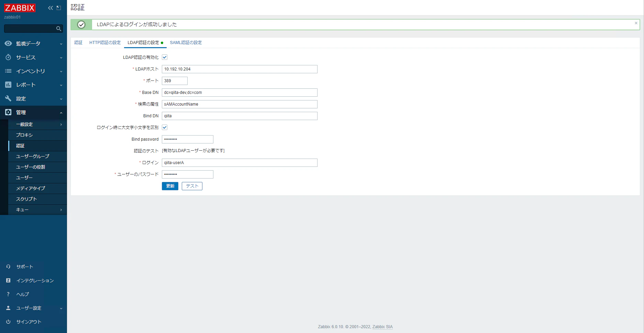Screen dimensions: 644x333
Task: Expand レポート menu chevron
Action: (x=61, y=85)
